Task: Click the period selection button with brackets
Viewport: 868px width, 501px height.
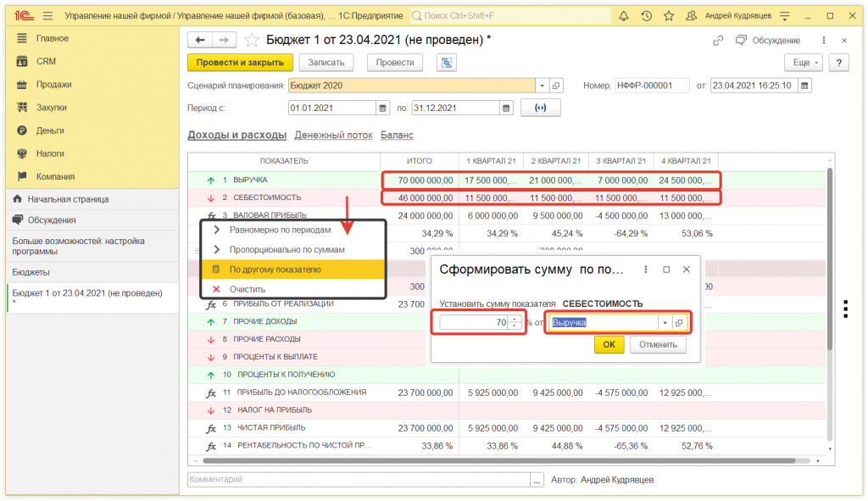Action: click(541, 108)
